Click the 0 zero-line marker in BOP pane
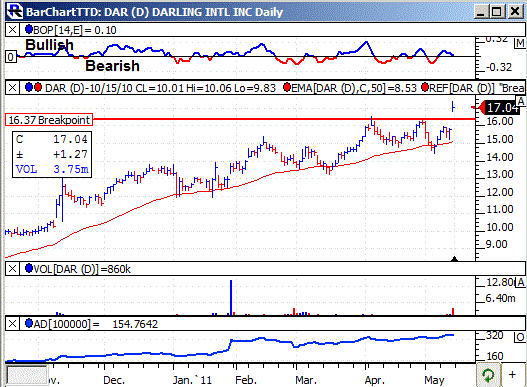The height and width of the screenshot is (387, 527). 11,57
